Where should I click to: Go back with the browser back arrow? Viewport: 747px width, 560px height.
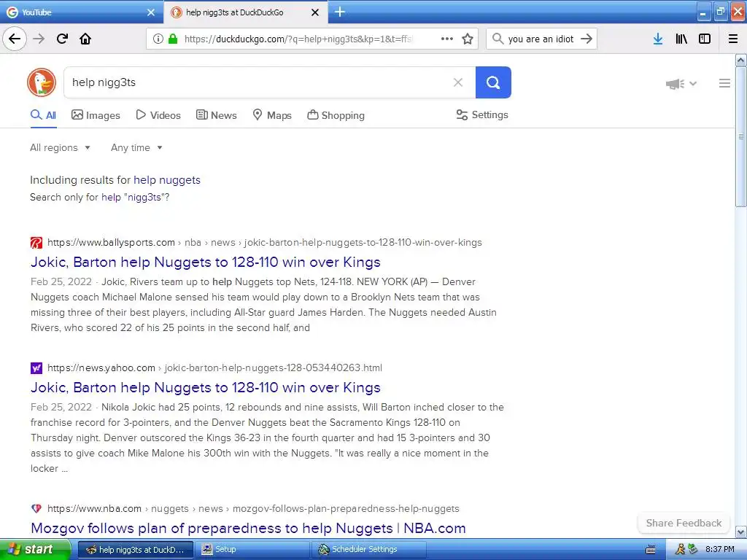click(x=15, y=39)
